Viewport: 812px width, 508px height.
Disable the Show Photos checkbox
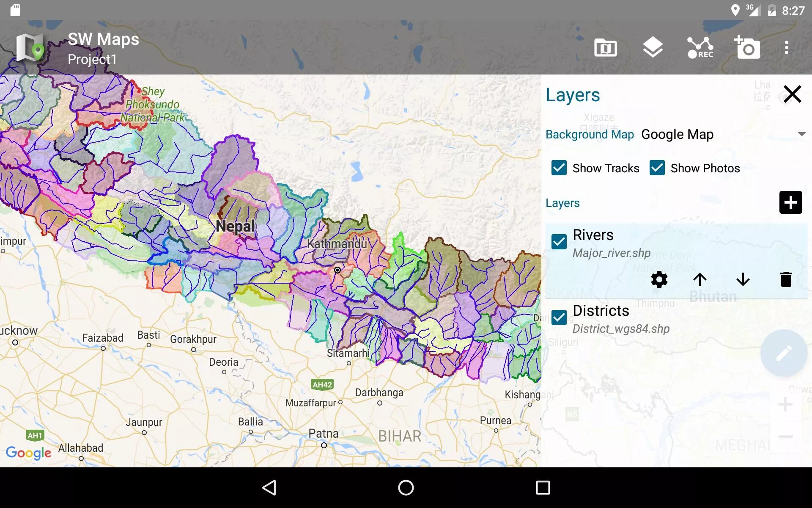pyautogui.click(x=657, y=168)
